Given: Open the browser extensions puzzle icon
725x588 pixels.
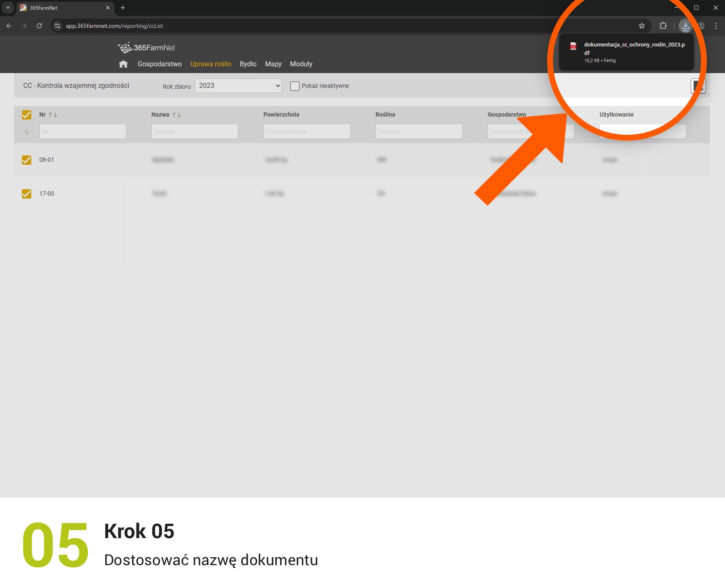Looking at the screenshot, I should (x=663, y=26).
